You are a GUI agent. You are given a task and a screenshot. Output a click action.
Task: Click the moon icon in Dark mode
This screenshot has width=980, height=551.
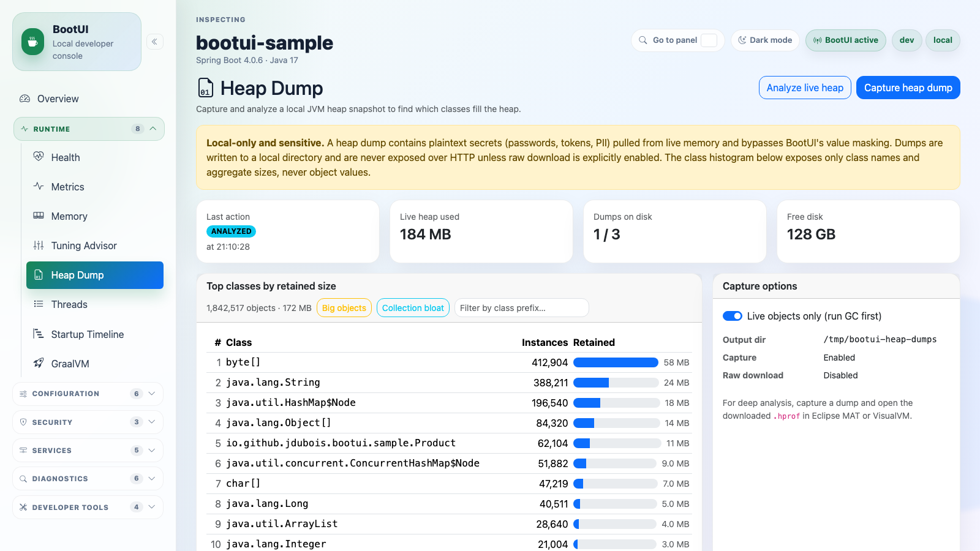[x=742, y=40]
